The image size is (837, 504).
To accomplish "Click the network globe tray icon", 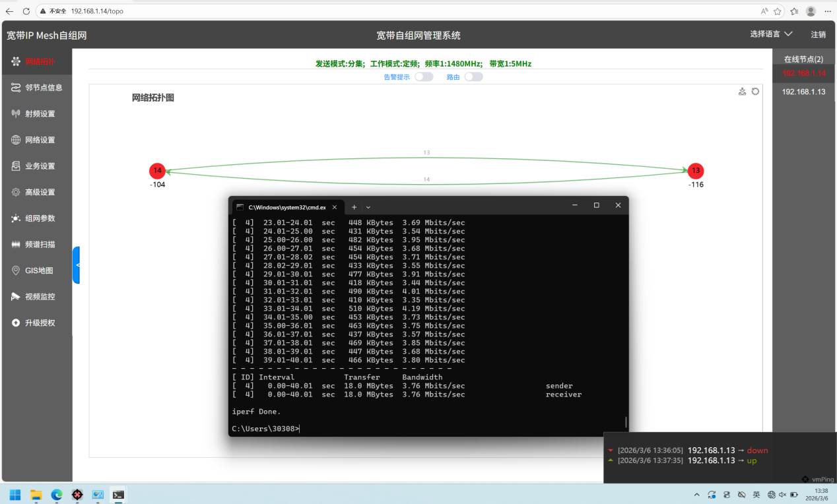I will pos(771,495).
